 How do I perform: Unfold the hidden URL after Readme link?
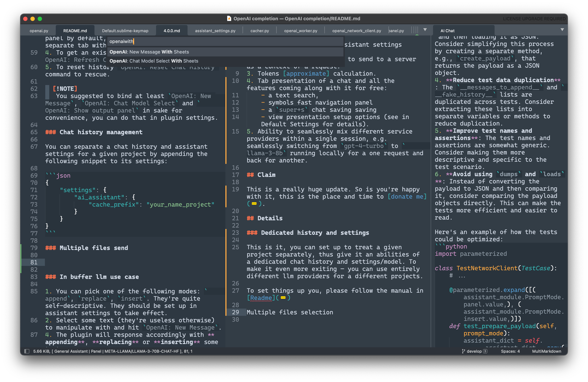283,298
